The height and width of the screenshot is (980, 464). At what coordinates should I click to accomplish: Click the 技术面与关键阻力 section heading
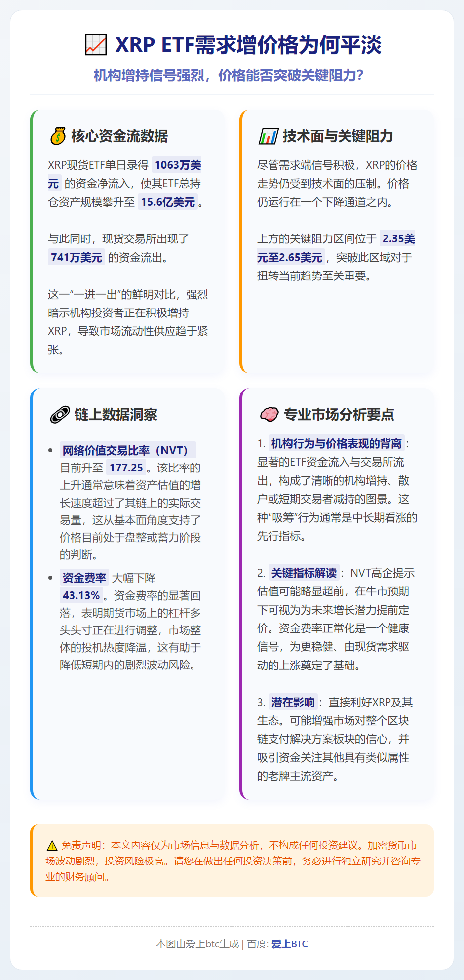pos(338,136)
